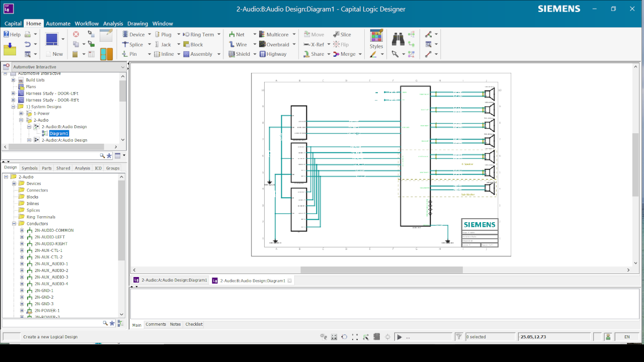This screenshot has width=644, height=362.
Task: Open the Styles palette
Action: coord(376,39)
